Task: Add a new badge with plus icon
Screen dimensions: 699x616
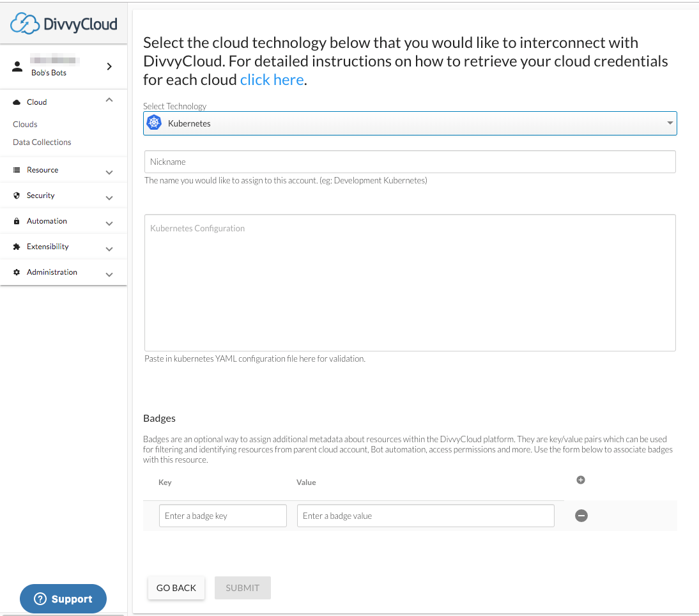Action: coord(580,480)
